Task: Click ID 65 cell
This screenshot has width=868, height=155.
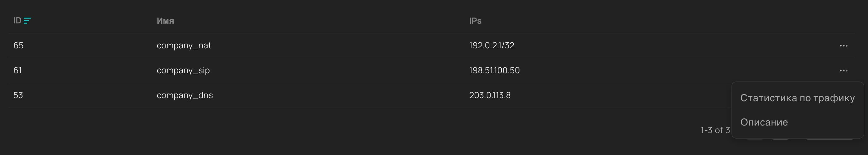Action: point(19,46)
